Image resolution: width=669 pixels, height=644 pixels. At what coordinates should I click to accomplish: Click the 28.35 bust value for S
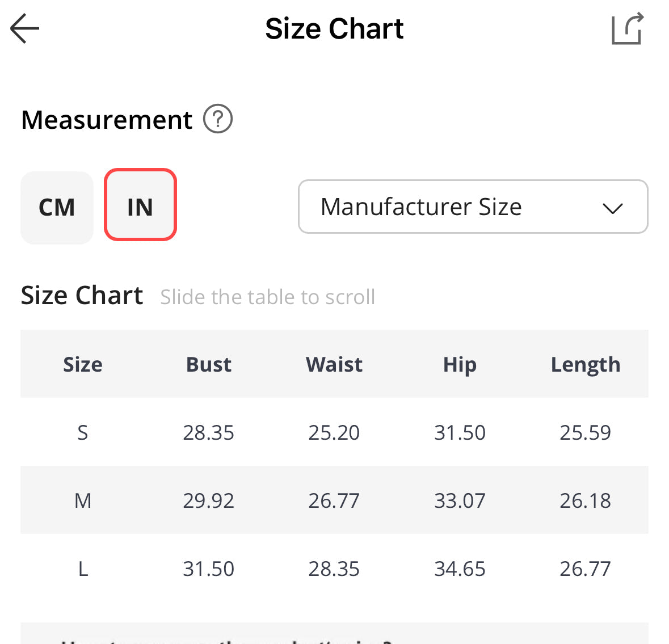[208, 432]
